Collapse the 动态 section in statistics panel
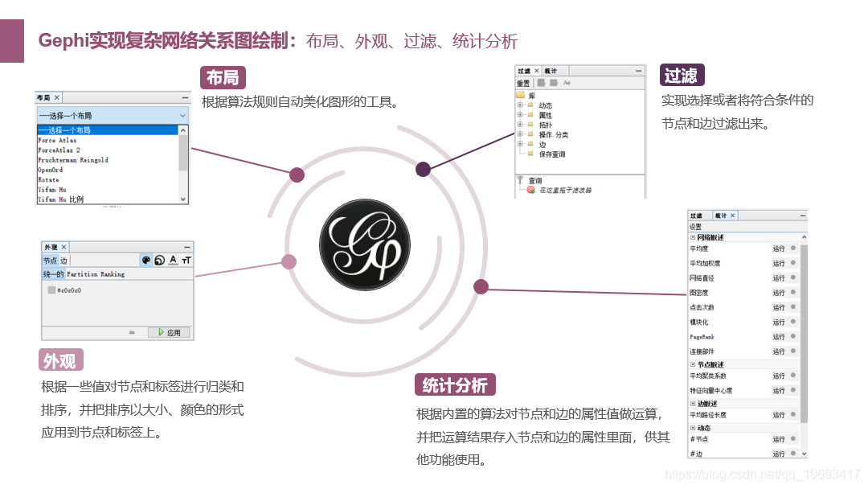The image size is (868, 489). (693, 428)
